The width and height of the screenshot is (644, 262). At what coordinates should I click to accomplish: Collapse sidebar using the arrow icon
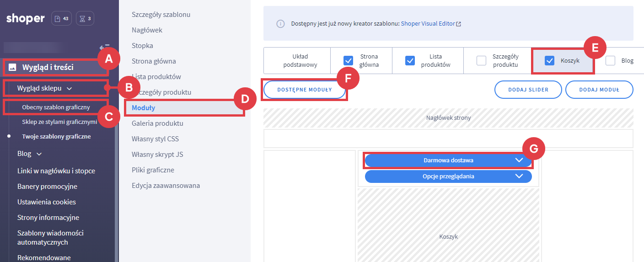click(x=104, y=47)
